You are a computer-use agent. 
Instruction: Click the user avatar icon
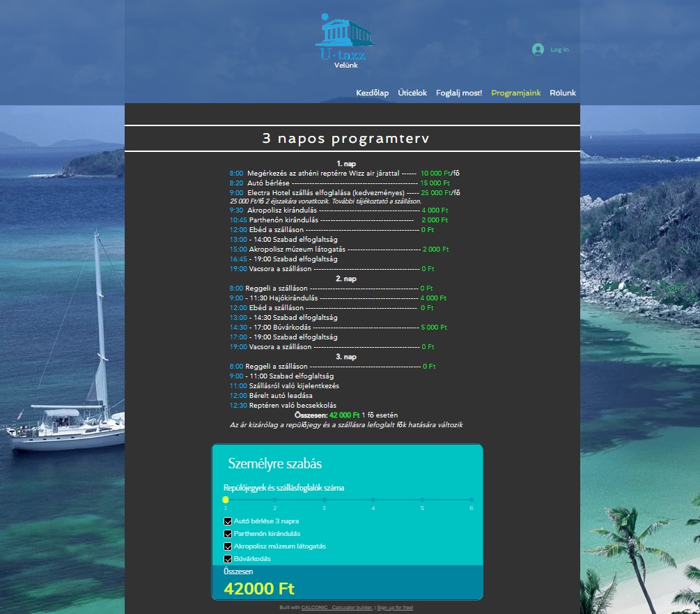[538, 49]
